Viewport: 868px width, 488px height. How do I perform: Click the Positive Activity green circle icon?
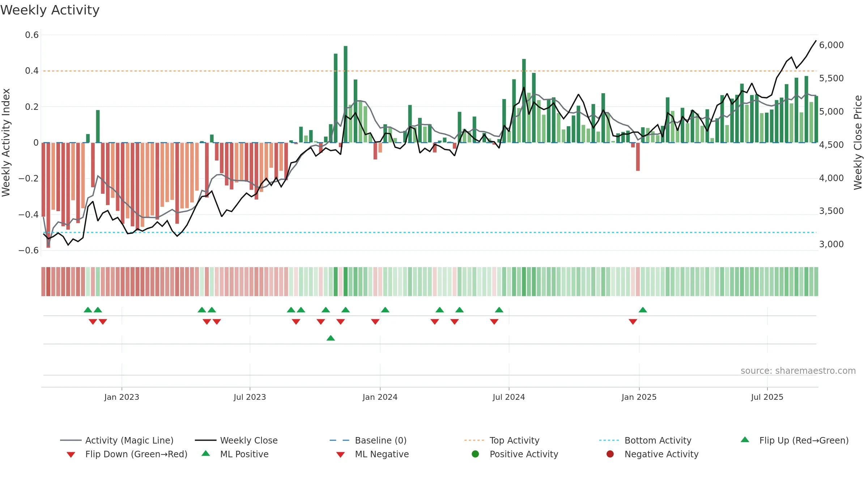coord(475,454)
